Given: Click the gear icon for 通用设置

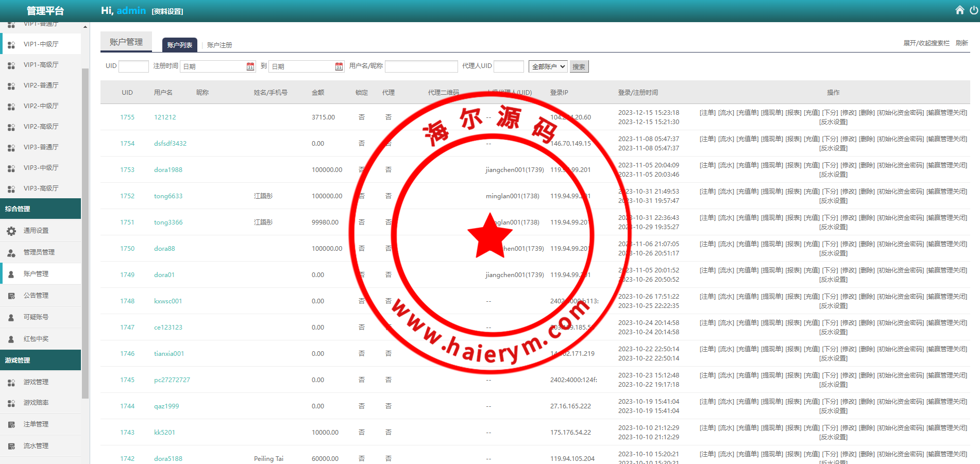Looking at the screenshot, I should click(11, 231).
